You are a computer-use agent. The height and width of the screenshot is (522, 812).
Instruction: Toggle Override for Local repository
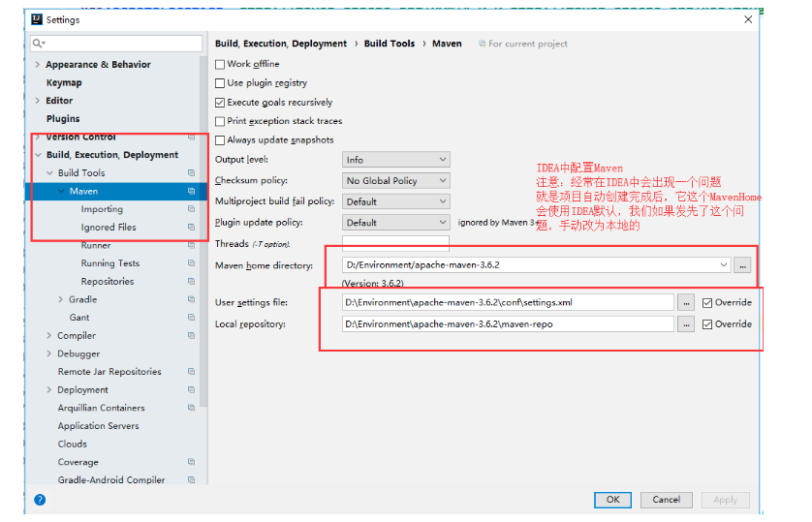(707, 324)
